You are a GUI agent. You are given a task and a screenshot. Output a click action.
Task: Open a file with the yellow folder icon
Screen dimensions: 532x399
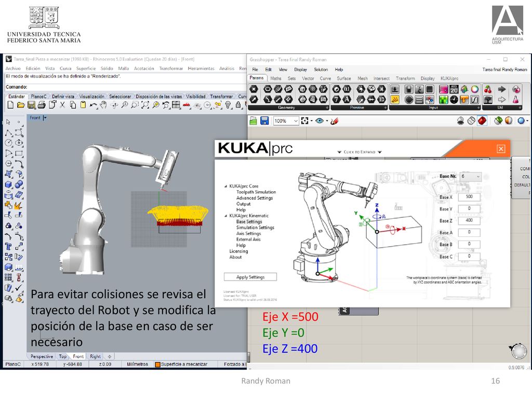click(21, 105)
